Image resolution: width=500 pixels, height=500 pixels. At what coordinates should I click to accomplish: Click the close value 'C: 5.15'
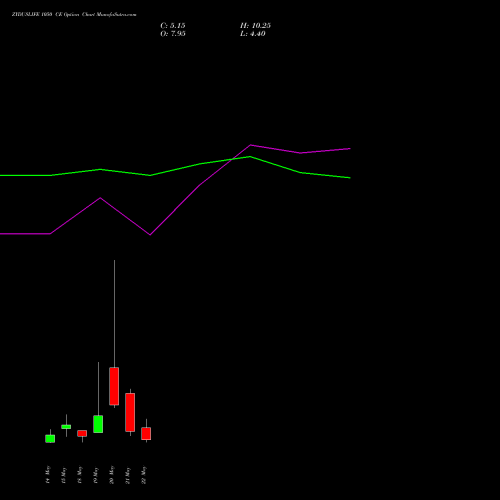[173, 26]
